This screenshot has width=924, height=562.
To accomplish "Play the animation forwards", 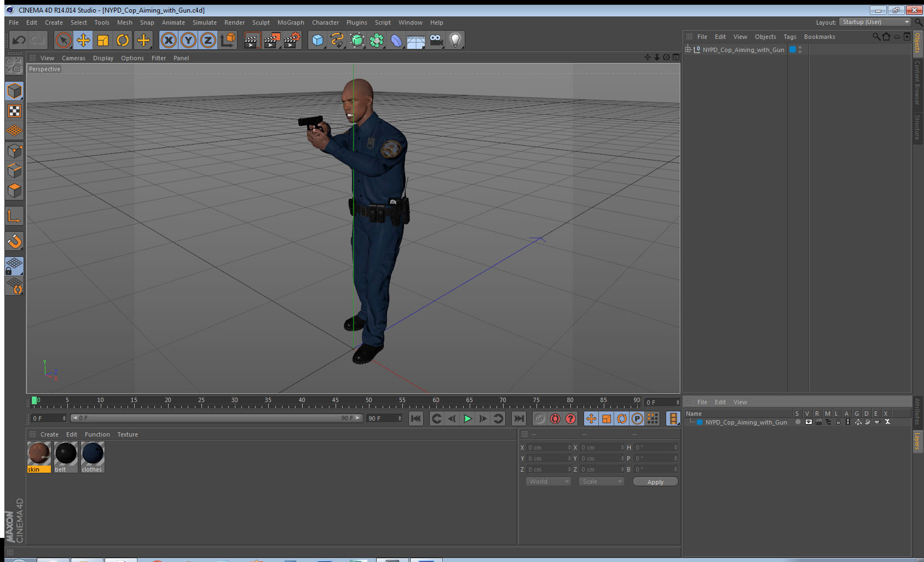I will [467, 418].
